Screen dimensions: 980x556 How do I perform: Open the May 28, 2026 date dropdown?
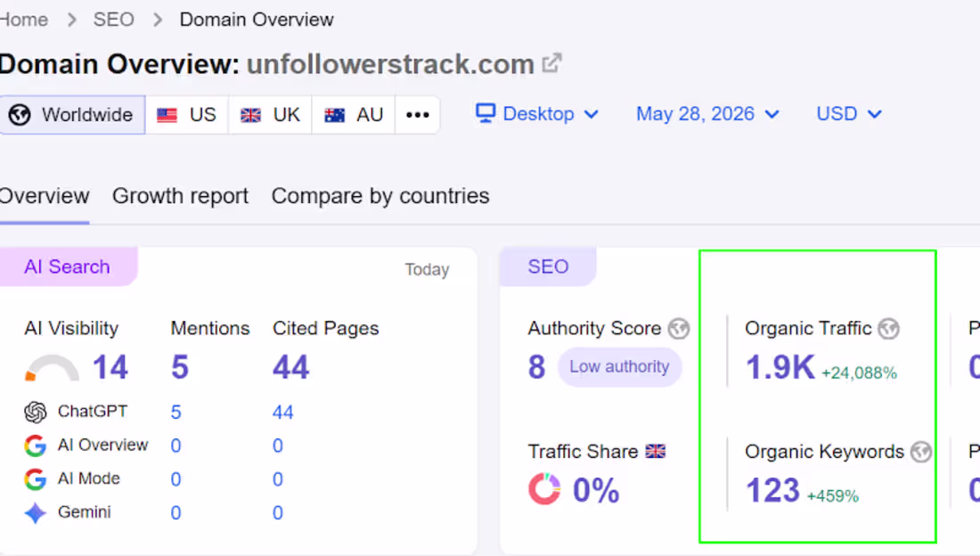pos(707,114)
